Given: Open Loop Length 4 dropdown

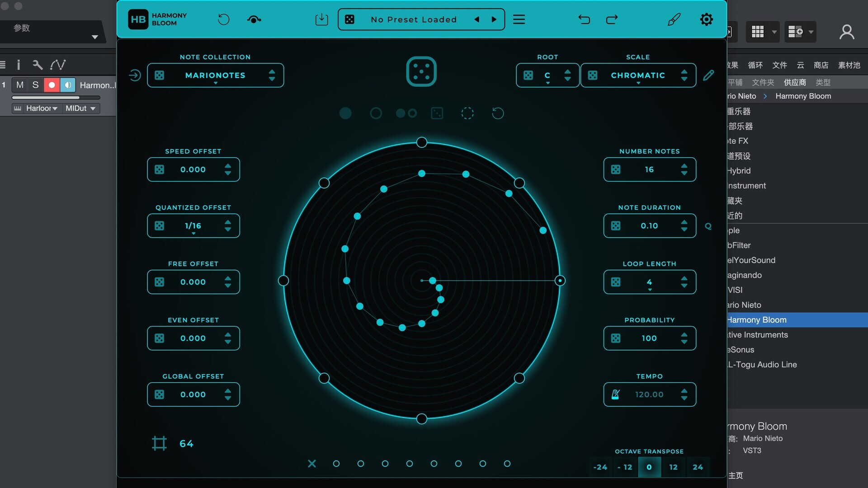Looking at the screenshot, I should 650,282.
